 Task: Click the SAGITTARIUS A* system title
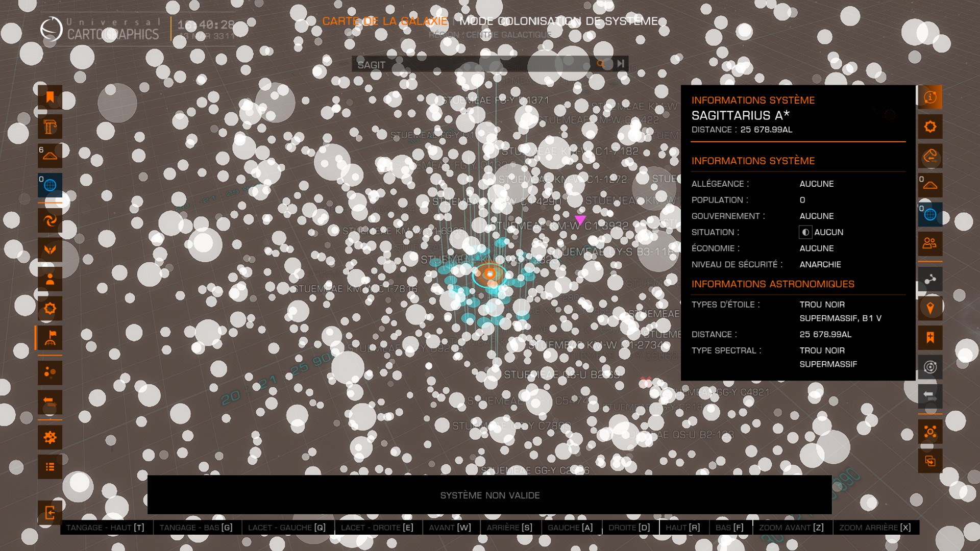(x=740, y=115)
